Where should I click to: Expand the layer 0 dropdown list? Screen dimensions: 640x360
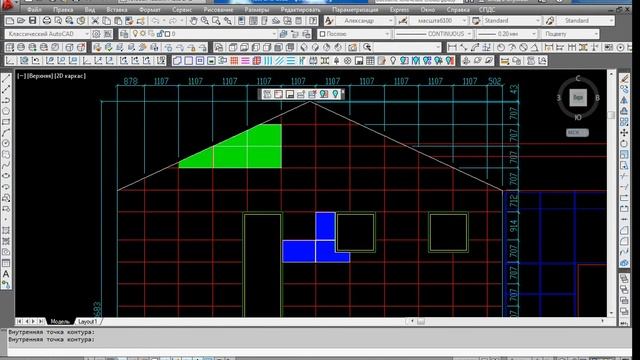pyautogui.click(x=274, y=34)
